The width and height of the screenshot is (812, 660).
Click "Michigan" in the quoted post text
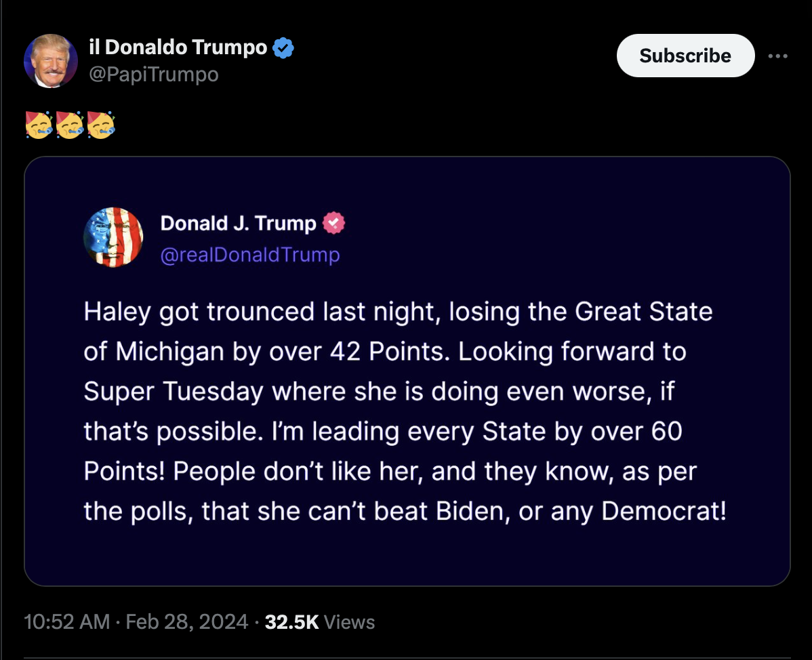(x=169, y=352)
